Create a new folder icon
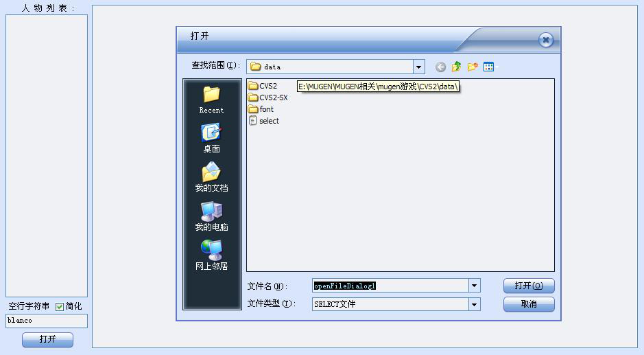 pos(473,67)
